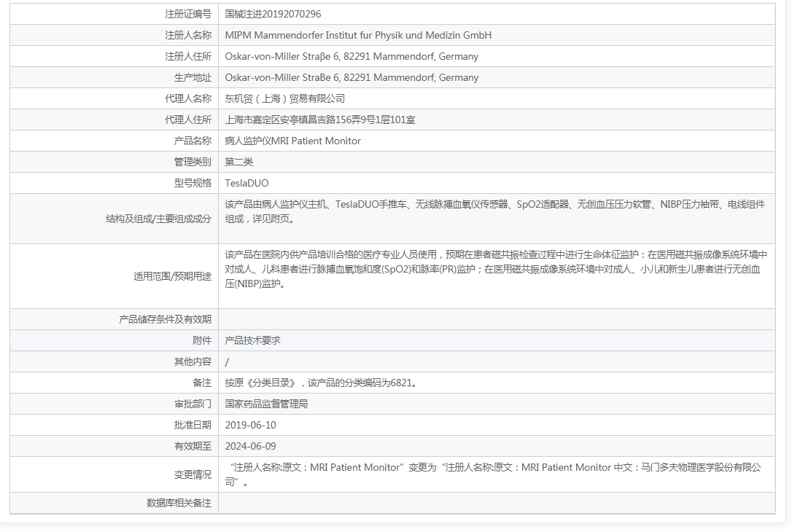Select the 管理类别 label
800x532 pixels.
(x=193, y=162)
